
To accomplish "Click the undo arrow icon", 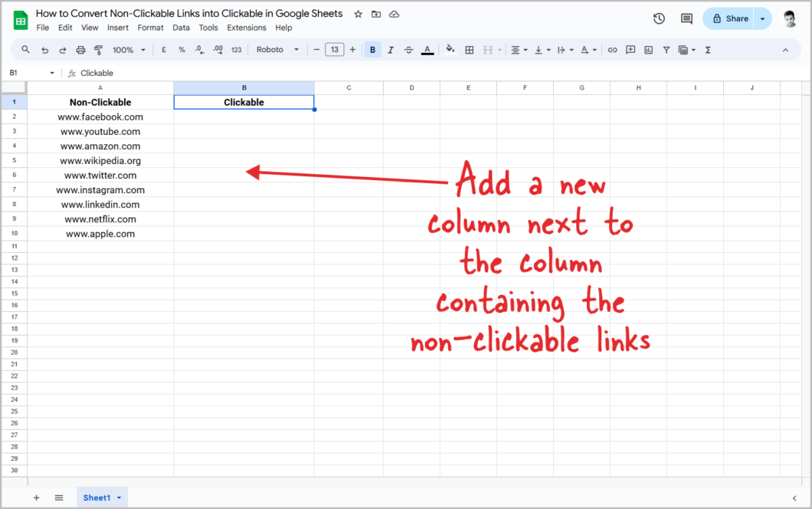I will click(45, 50).
